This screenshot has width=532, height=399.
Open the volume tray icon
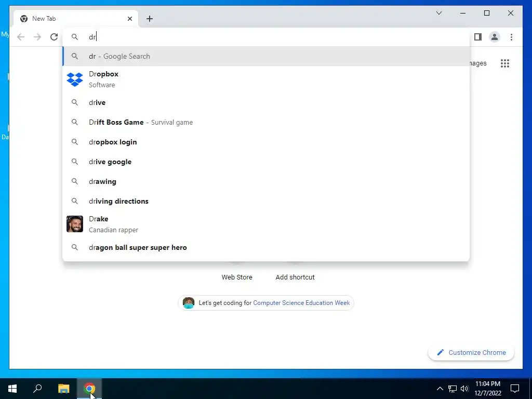coord(464,389)
